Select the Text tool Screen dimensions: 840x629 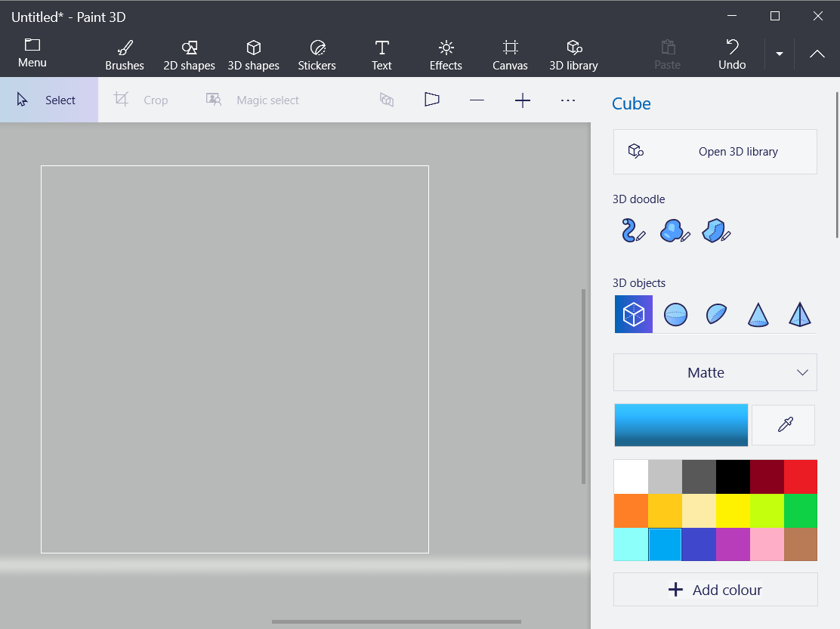click(x=381, y=54)
